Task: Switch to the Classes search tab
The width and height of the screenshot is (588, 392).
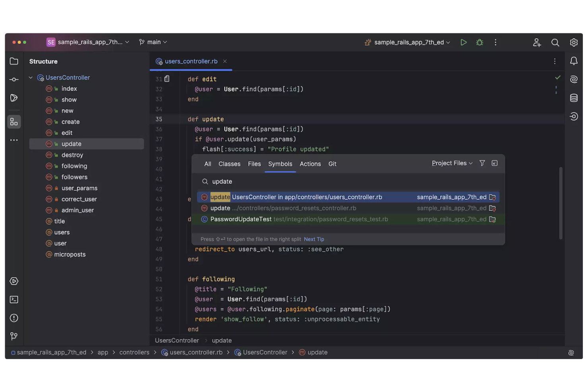Action: 229,164
